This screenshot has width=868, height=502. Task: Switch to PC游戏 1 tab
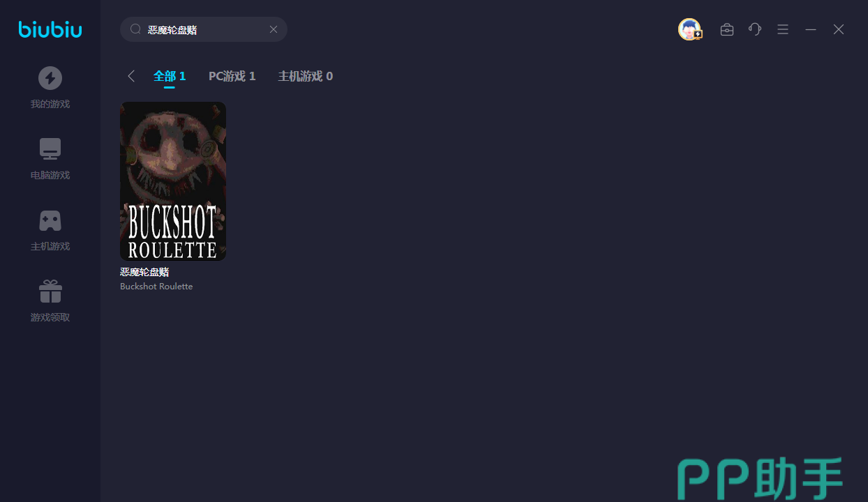[x=232, y=76]
